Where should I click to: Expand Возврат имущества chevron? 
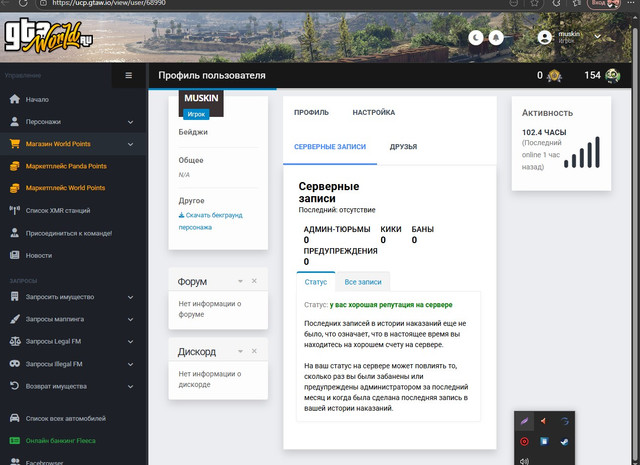point(131,386)
